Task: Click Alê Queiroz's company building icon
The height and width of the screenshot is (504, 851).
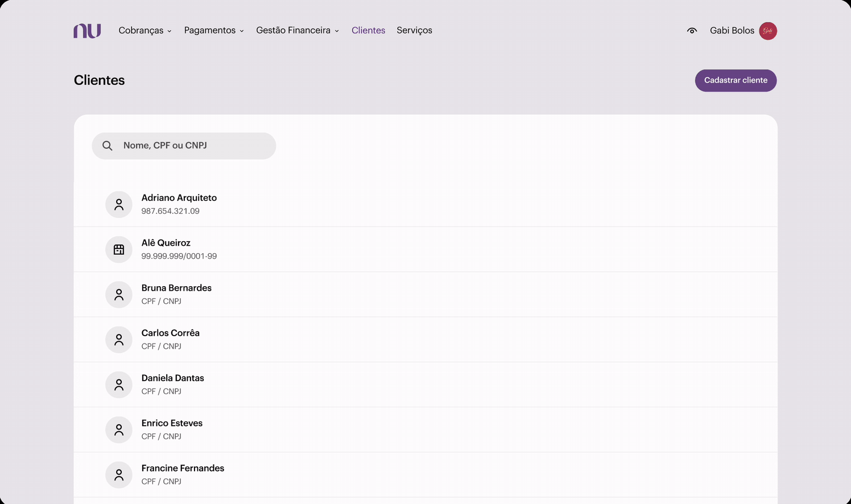Action: pyautogui.click(x=119, y=249)
